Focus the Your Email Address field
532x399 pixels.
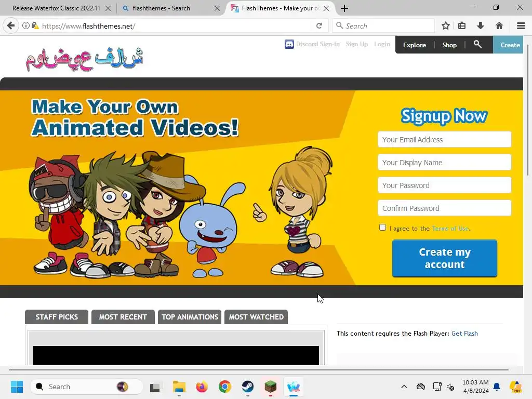tap(445, 139)
